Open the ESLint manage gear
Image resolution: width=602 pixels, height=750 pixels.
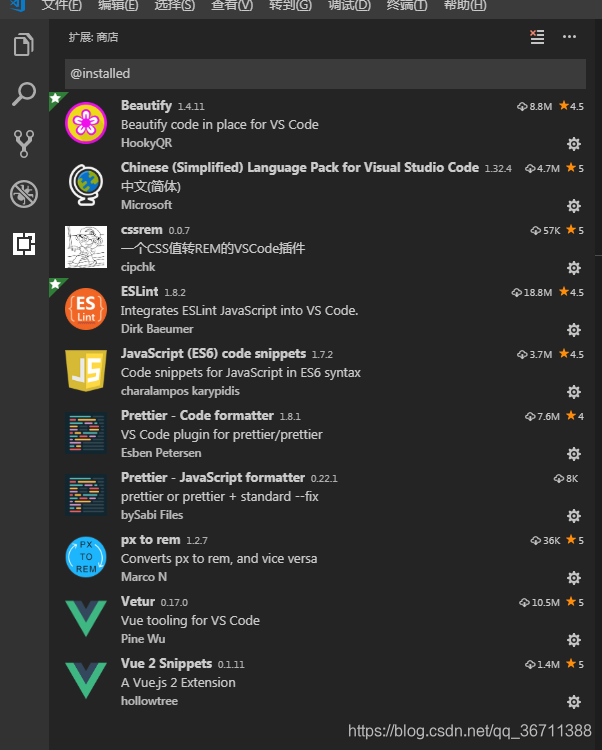pos(574,330)
